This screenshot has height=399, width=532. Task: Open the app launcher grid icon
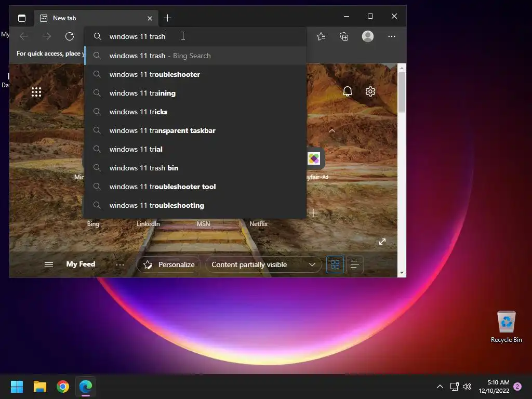[x=36, y=92]
